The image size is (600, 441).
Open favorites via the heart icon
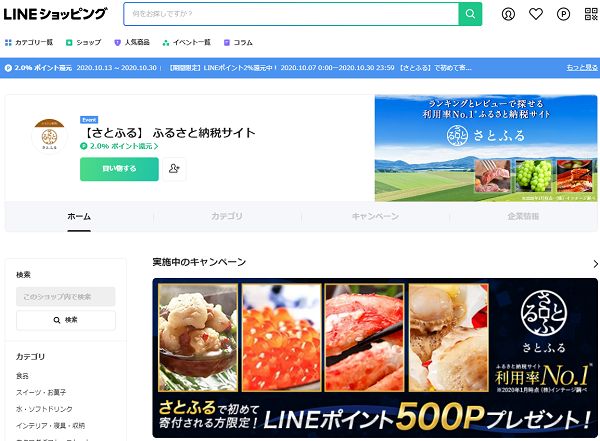(536, 14)
